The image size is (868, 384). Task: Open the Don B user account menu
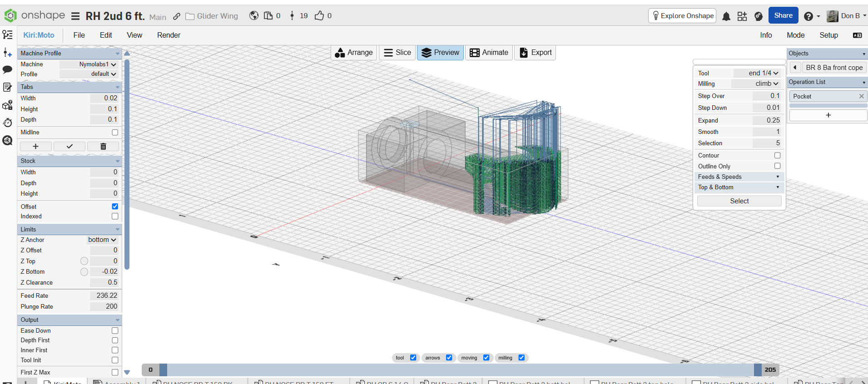(846, 16)
